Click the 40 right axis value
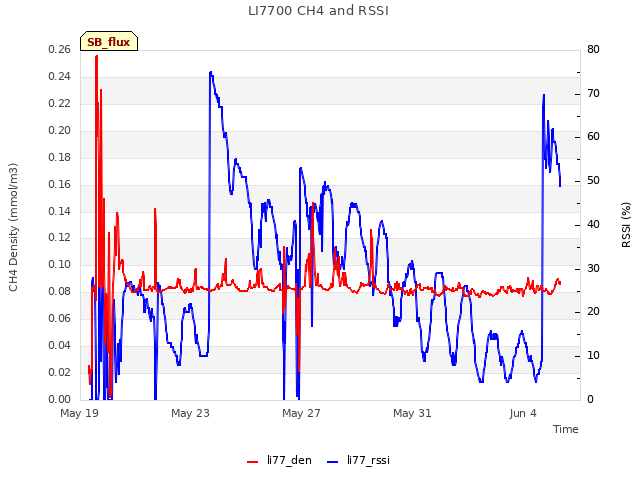 (x=593, y=224)
